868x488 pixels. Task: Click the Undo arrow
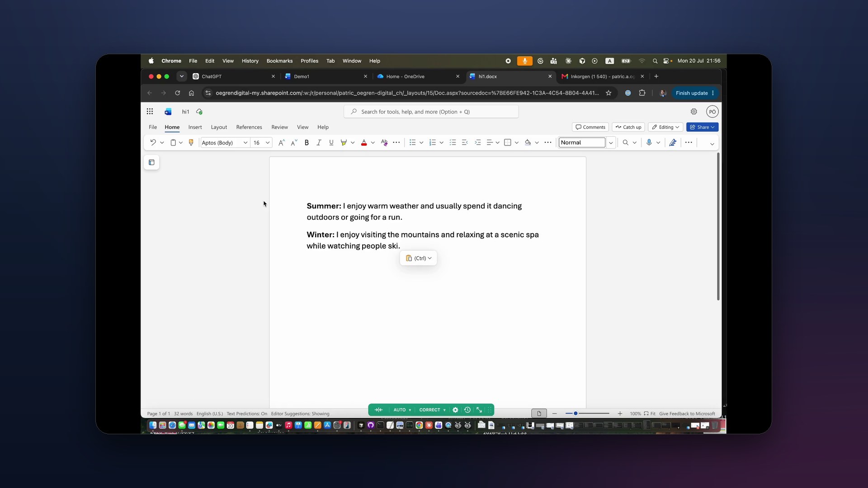point(153,143)
